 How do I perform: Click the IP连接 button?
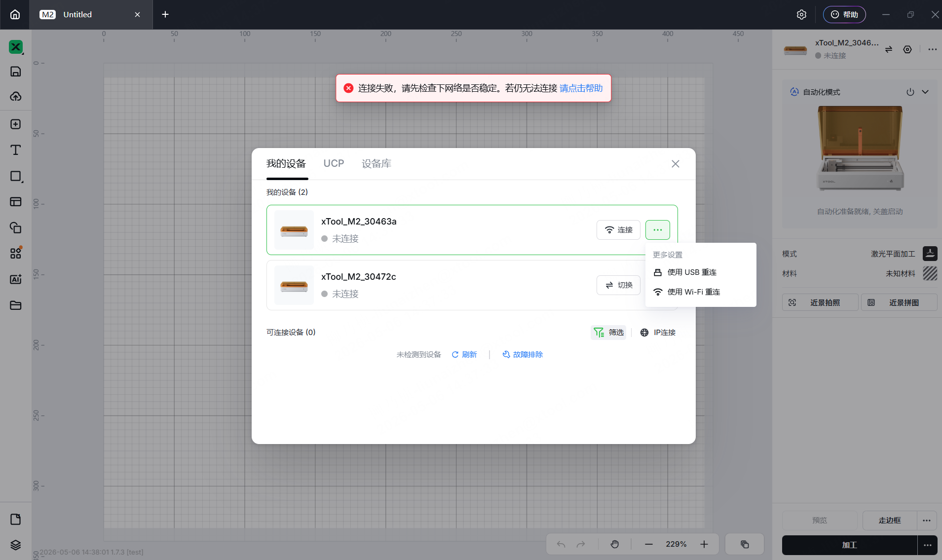[658, 333]
